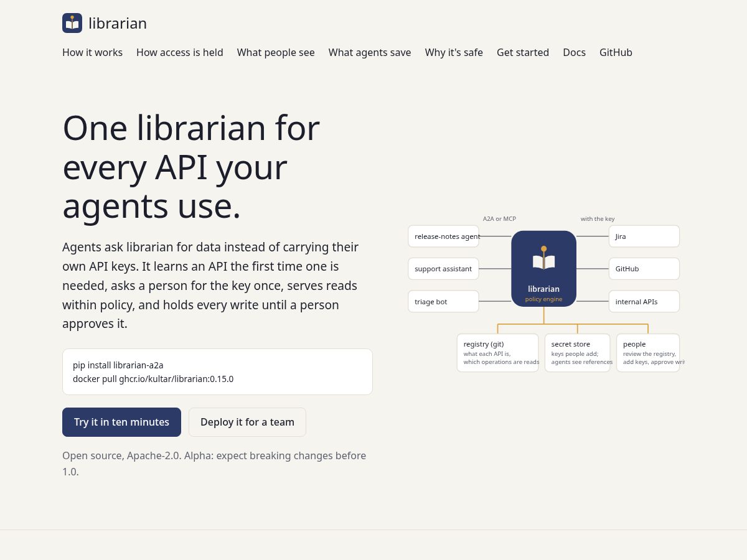Click the with the key diagram label
The width and height of the screenshot is (747, 560).
pos(598,219)
